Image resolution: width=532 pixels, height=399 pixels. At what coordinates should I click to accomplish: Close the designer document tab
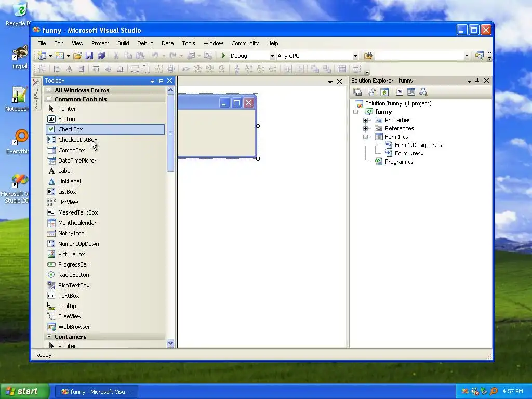(339, 82)
